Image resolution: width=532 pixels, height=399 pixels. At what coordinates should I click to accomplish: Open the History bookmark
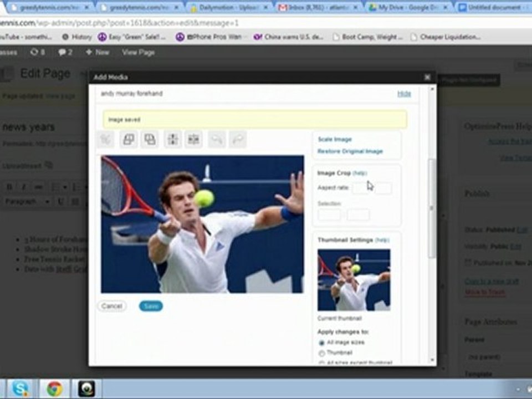click(x=77, y=37)
